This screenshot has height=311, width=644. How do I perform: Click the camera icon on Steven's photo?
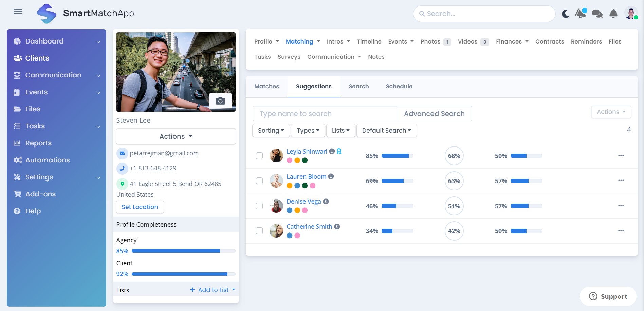(221, 101)
